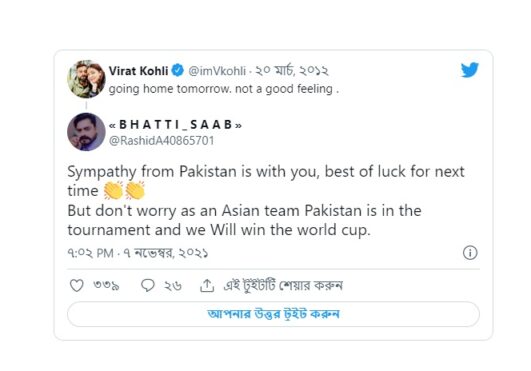Click the 339 likes count
Screen dimensions: 531x371
(106, 285)
